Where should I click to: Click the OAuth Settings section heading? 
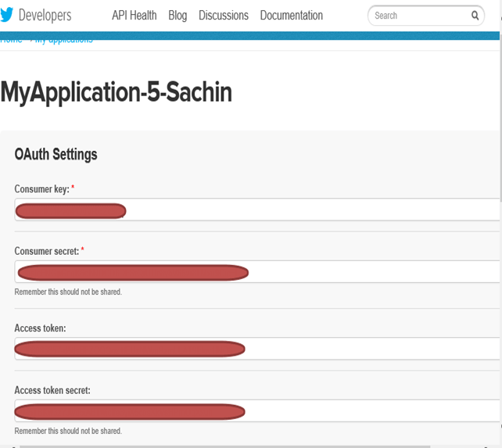[x=56, y=154]
